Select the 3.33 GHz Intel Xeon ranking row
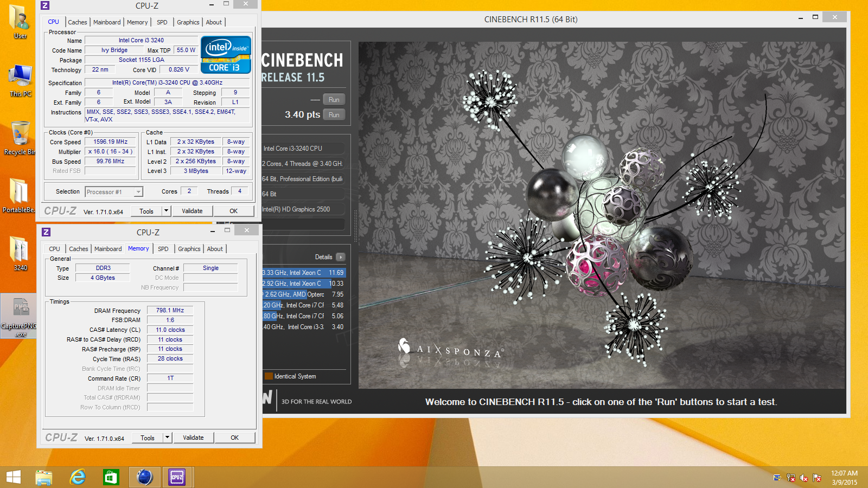Screen dimensions: 868x488 click(x=303, y=273)
